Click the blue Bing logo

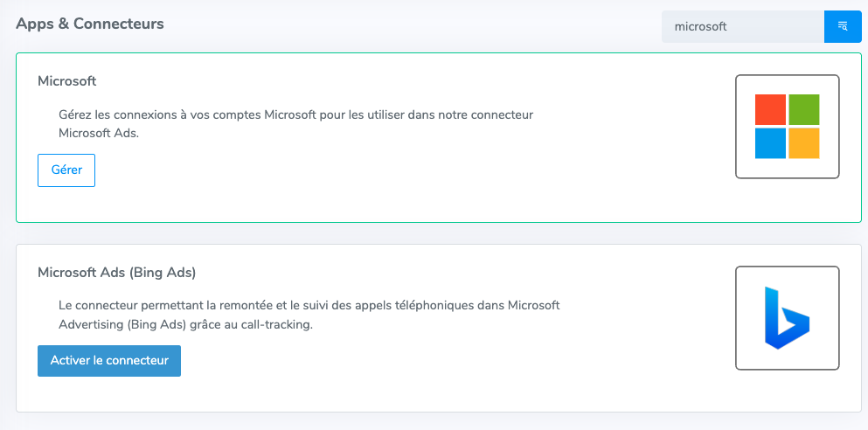click(x=786, y=318)
